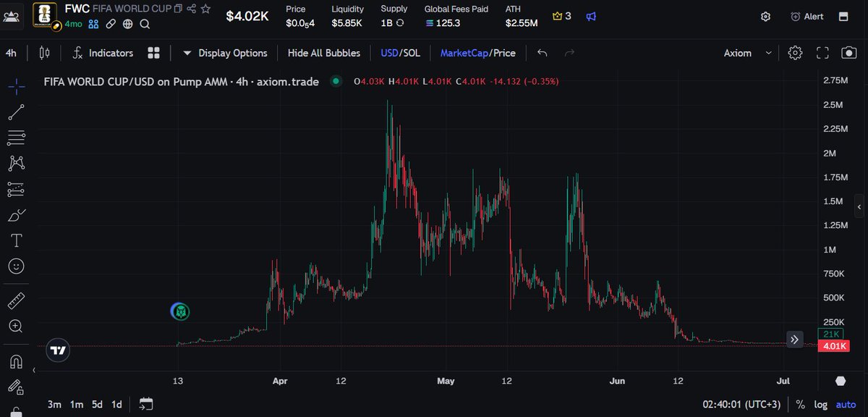Open the Fibonacci retracement tool group

click(16, 138)
